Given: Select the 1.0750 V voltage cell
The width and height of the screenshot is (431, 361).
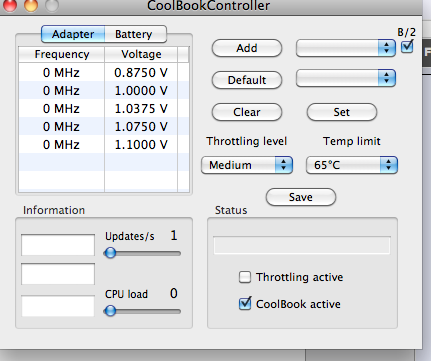Looking at the screenshot, I should pyautogui.click(x=141, y=127).
